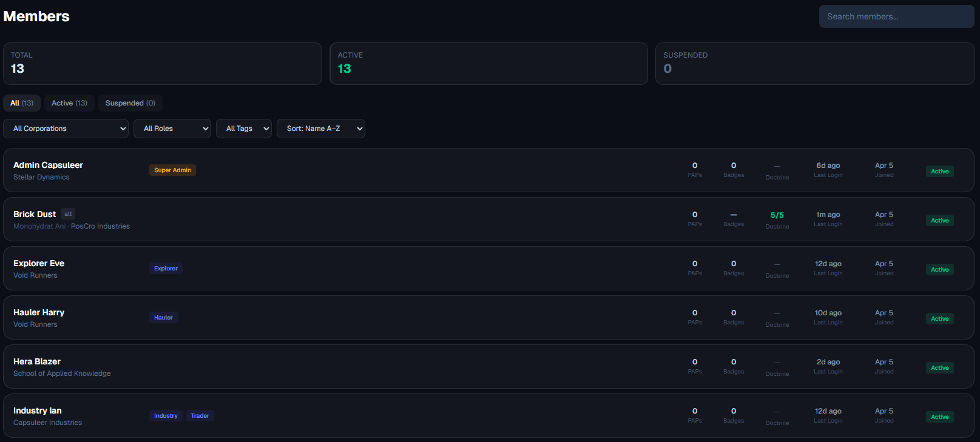The height and width of the screenshot is (442, 980).
Task: Click Active status badge for Admin Capsuleer
Action: [x=940, y=172]
